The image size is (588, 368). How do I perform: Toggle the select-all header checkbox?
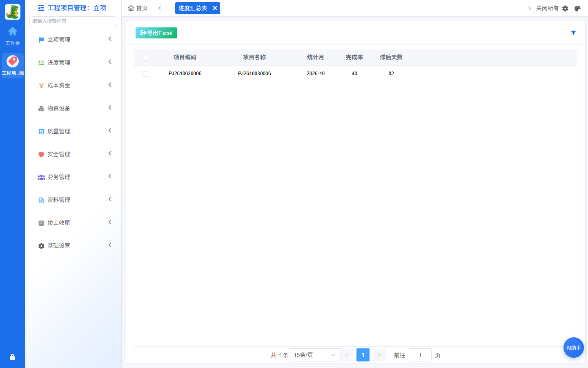point(145,58)
